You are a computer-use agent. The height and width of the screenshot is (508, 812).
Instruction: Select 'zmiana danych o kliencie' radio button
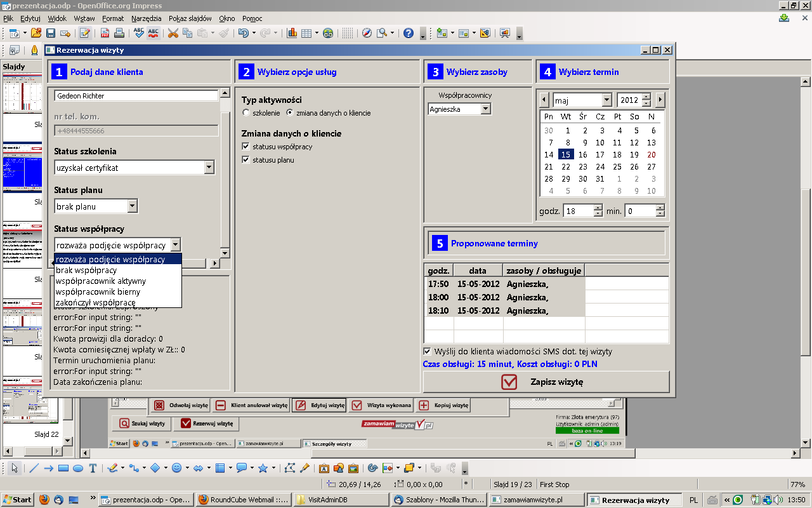tap(290, 112)
